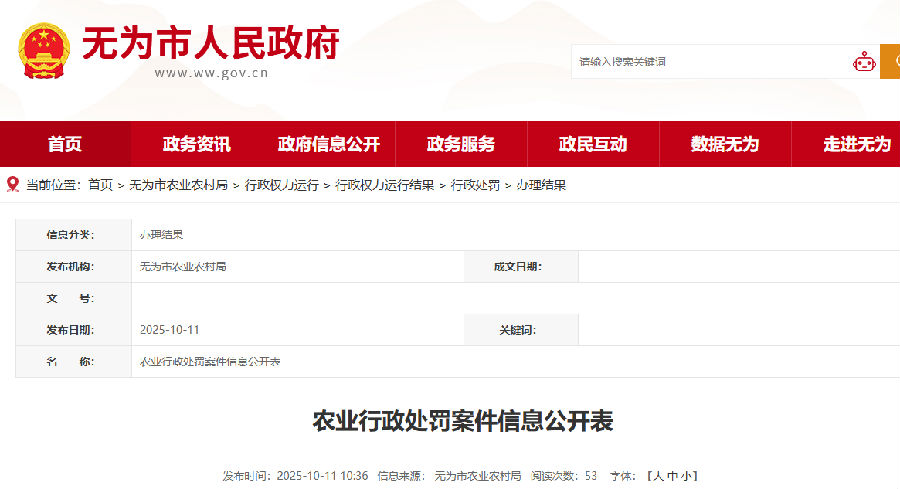Viewport: 900px width, 489px height.
Task: Click the 阅读次数 53 count
Action: pyautogui.click(x=564, y=476)
